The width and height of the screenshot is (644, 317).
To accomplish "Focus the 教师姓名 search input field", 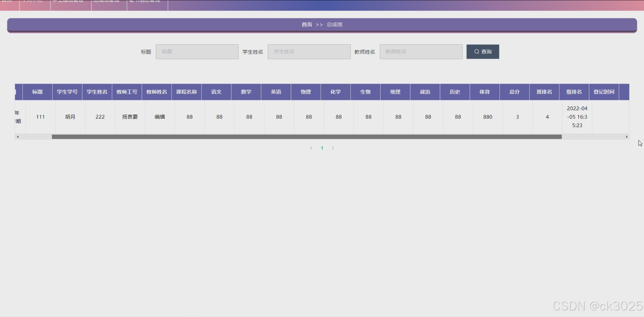I will [421, 52].
